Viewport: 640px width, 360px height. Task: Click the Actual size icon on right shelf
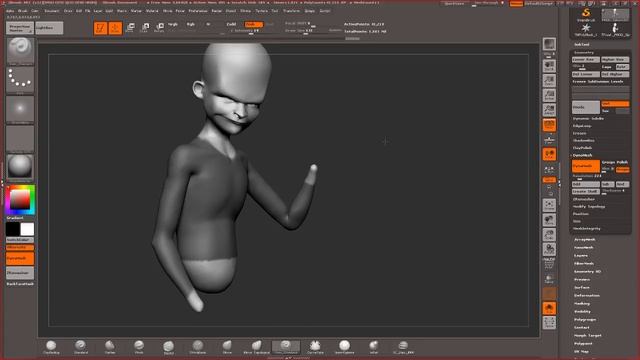tap(549, 96)
